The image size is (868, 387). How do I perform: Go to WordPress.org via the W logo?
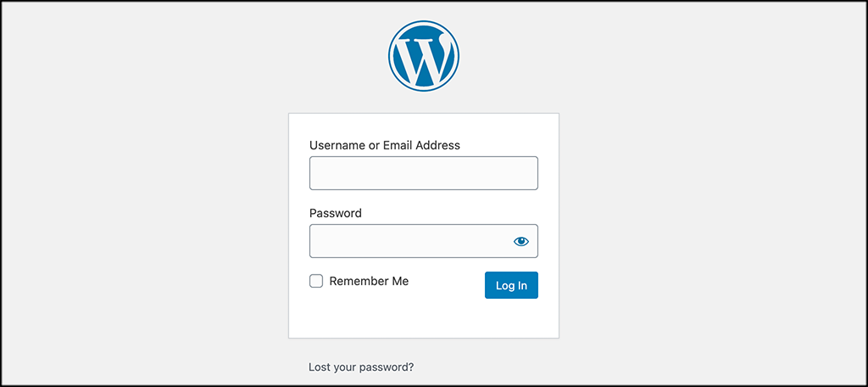click(x=424, y=54)
